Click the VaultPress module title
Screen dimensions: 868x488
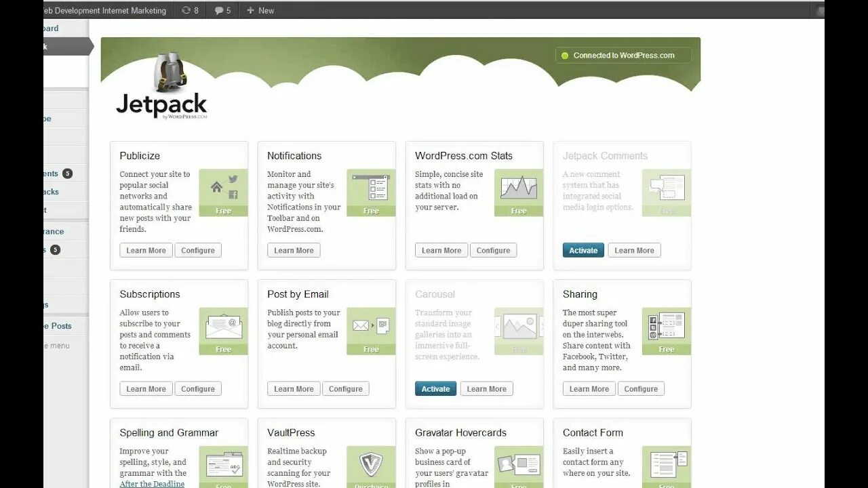click(x=291, y=432)
